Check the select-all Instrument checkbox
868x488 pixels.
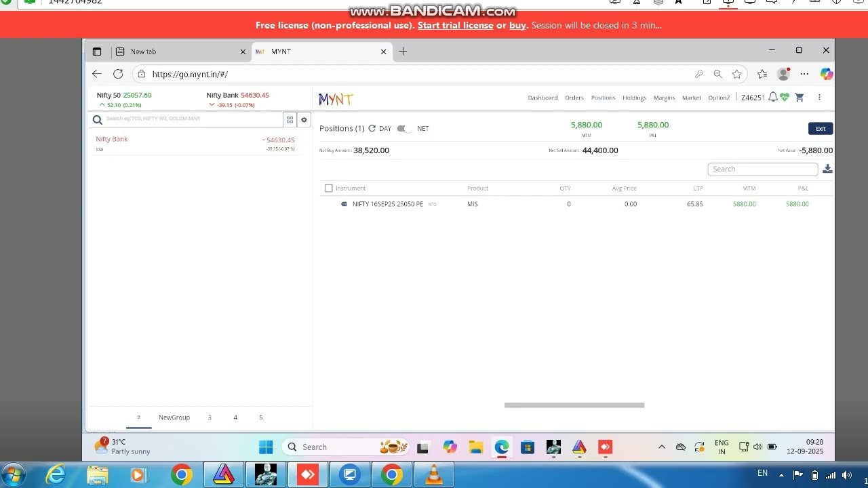click(329, 188)
